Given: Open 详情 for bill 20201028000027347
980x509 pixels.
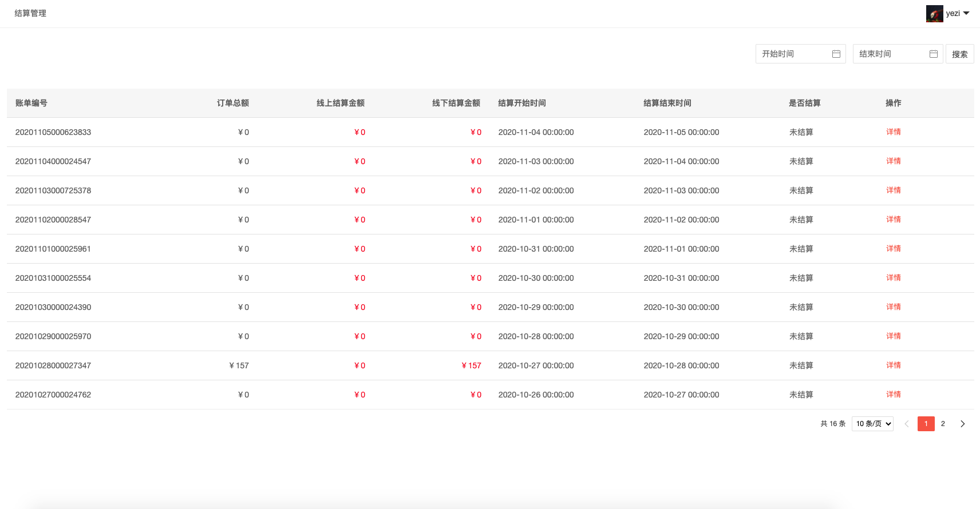Looking at the screenshot, I should coord(893,365).
